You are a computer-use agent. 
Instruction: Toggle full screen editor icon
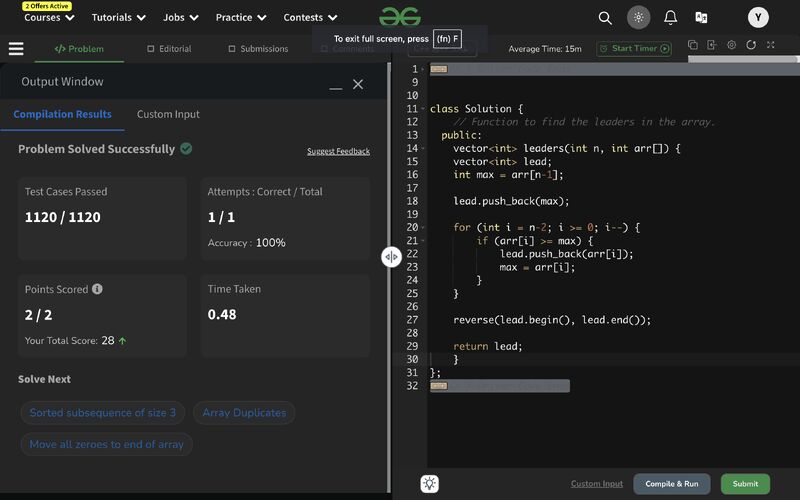point(770,45)
